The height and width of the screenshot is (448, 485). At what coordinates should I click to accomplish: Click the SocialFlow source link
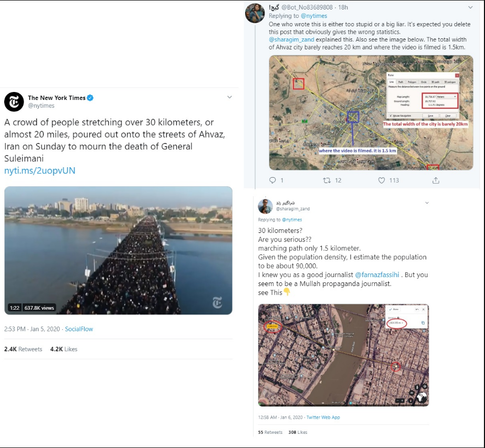pyautogui.click(x=79, y=329)
